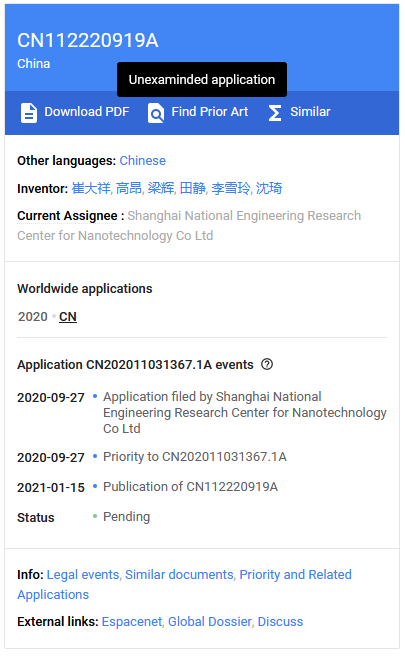Click the 2021-01-15 publication date
This screenshot has height=659, width=405.
[51, 488]
